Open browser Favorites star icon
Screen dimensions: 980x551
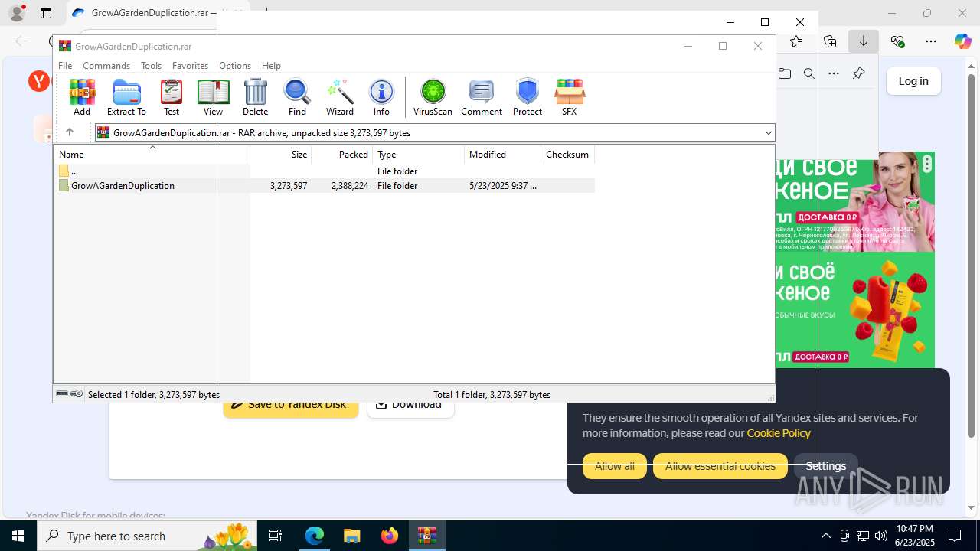point(796,41)
